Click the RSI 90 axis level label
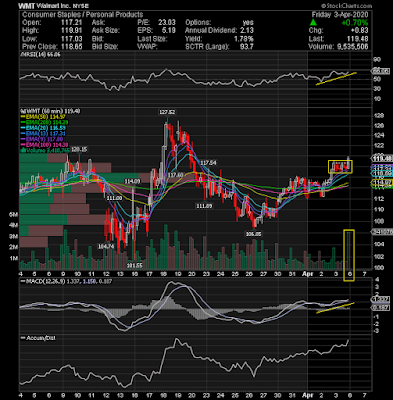The height and width of the screenshot is (400, 393). click(378, 60)
